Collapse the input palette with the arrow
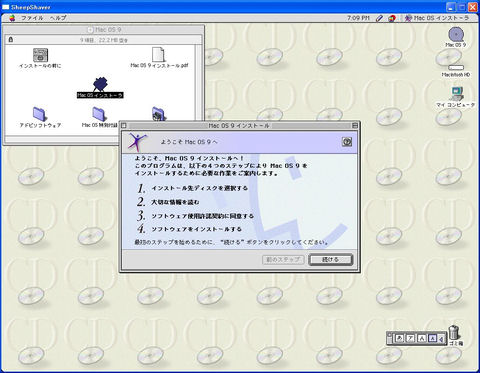The width and height of the screenshot is (480, 373). point(441,339)
